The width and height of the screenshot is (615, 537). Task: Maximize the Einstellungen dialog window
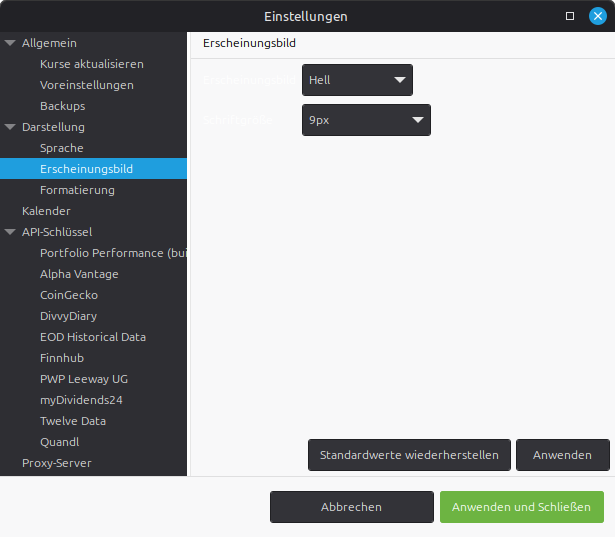(x=570, y=16)
